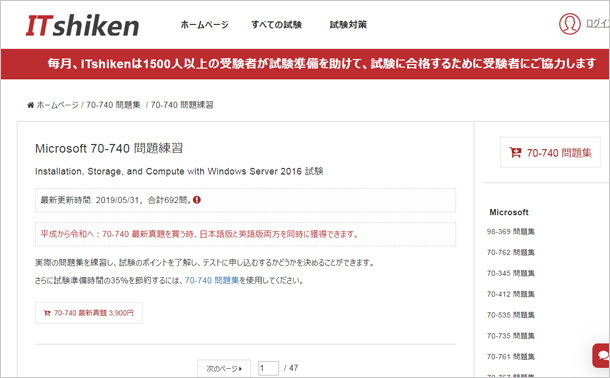This screenshot has height=378, width=610.
Task: Click the ITshiken logo
Action: point(82,25)
